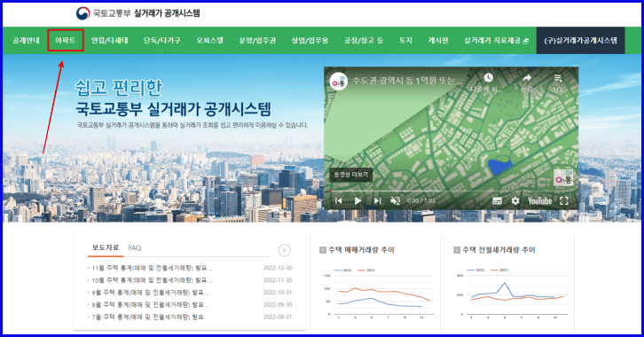Click the video progress bar
644x337 pixels.
pyautogui.click(x=451, y=192)
